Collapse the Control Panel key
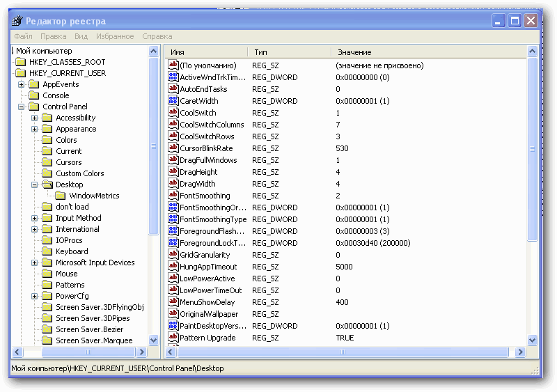The image size is (557, 392). (x=22, y=107)
